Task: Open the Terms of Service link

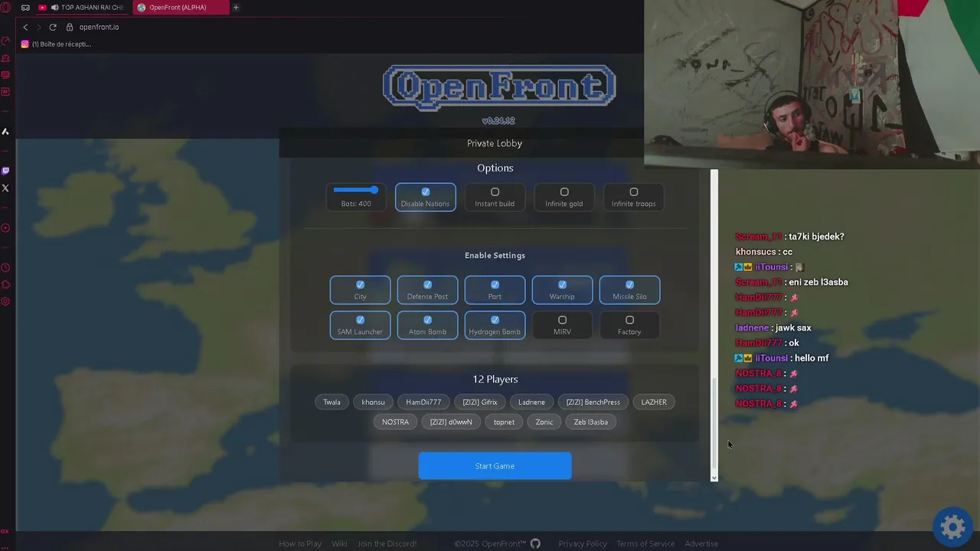Action: click(x=645, y=544)
